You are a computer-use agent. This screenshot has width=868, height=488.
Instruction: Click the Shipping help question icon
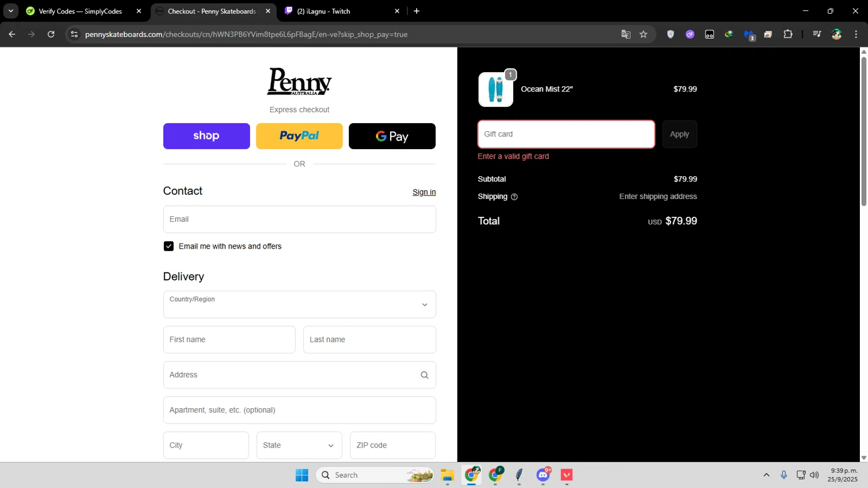[514, 197]
